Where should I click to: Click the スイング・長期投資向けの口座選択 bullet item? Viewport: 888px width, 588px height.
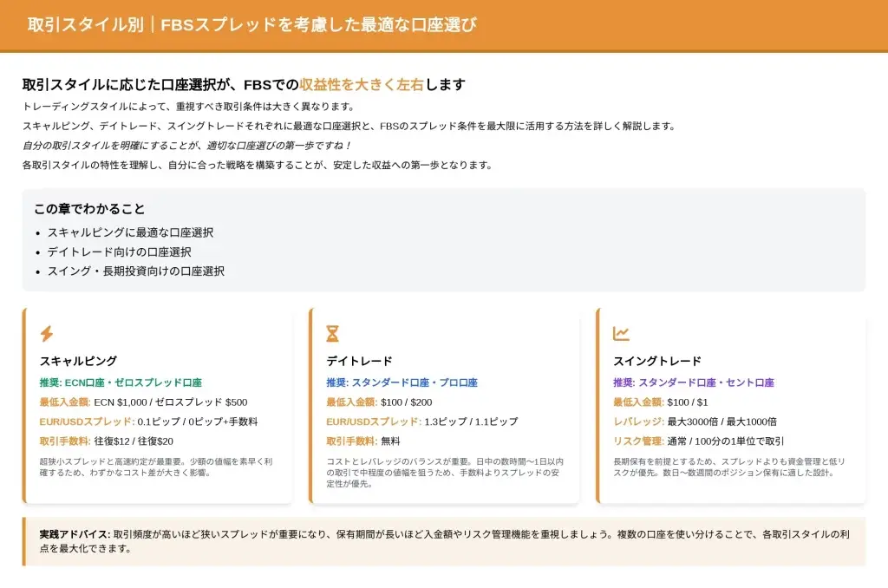click(135, 271)
